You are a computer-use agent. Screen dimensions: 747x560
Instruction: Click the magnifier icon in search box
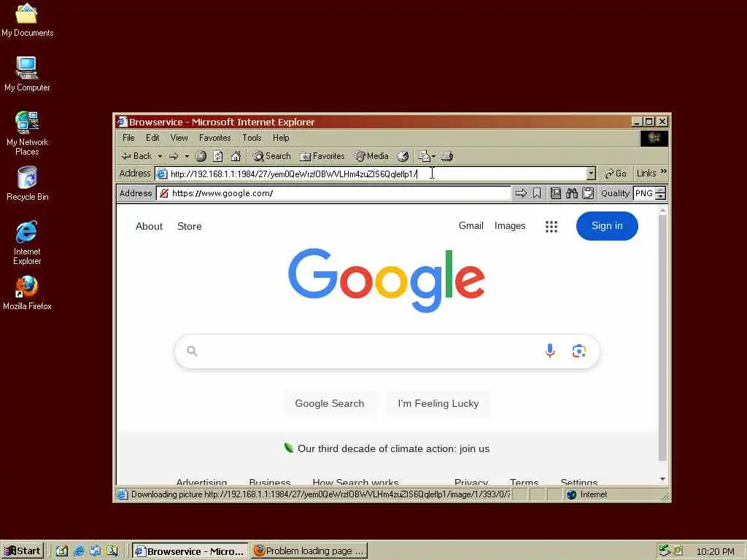pyautogui.click(x=192, y=351)
